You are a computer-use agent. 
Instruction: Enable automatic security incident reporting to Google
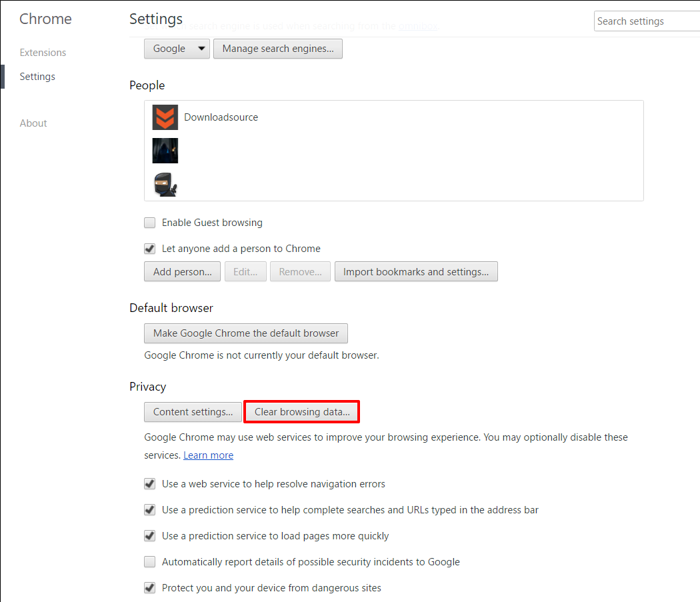click(149, 561)
